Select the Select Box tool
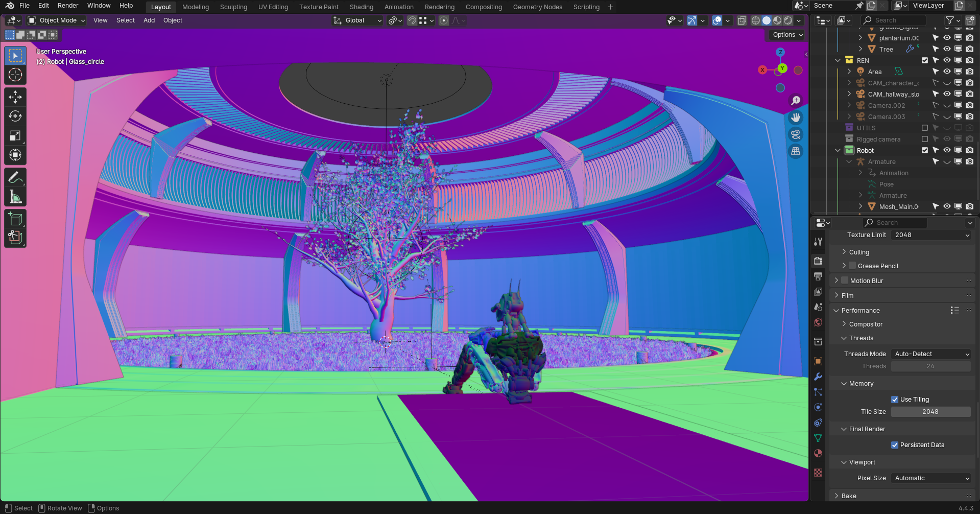This screenshot has height=514, width=980. pos(15,56)
